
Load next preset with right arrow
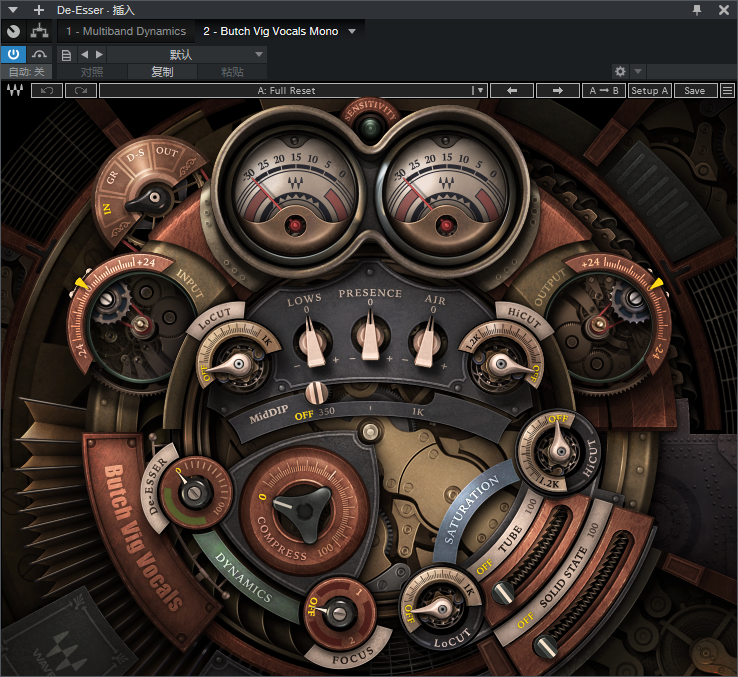coord(556,90)
